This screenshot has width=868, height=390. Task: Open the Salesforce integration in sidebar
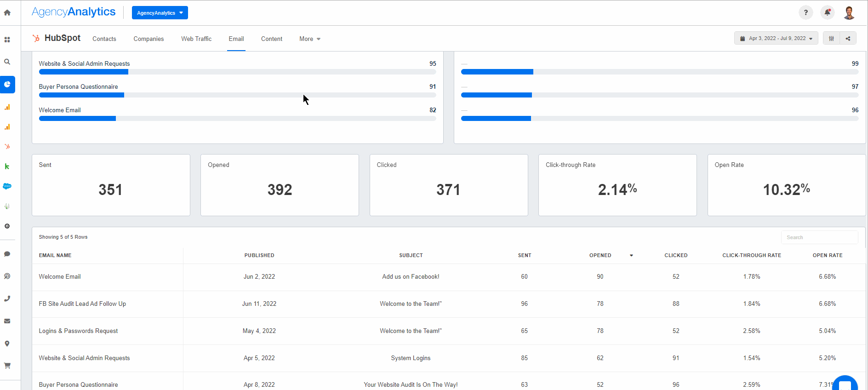7,186
